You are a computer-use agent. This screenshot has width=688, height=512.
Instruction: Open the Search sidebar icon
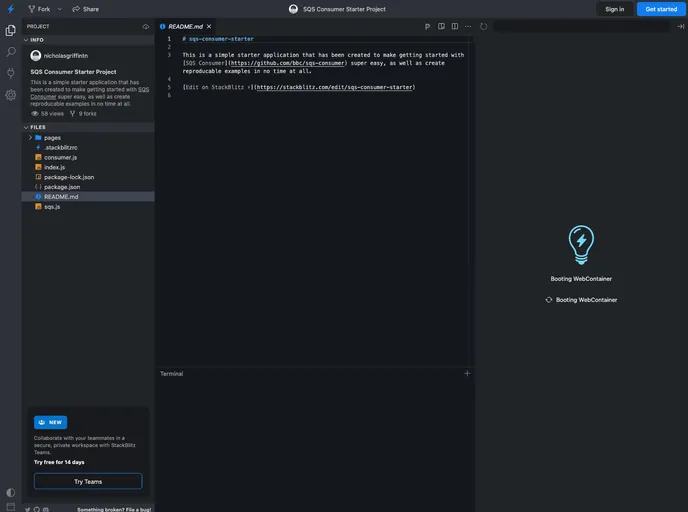point(11,52)
